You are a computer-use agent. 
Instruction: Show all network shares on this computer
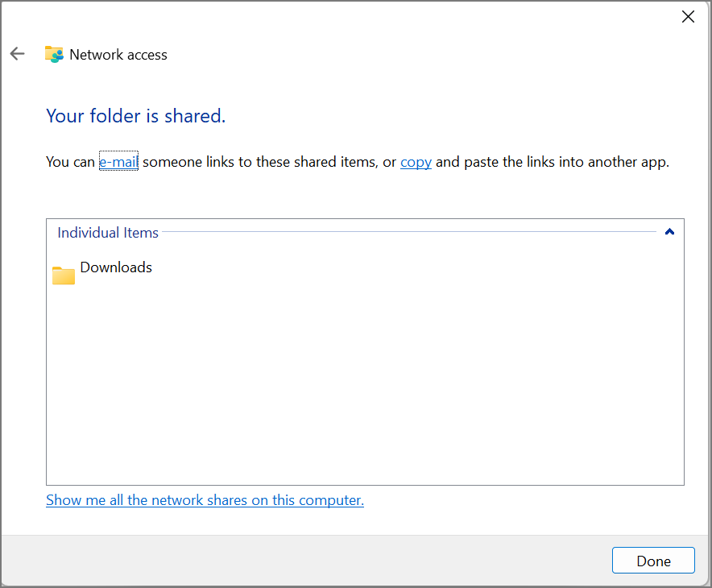205,500
